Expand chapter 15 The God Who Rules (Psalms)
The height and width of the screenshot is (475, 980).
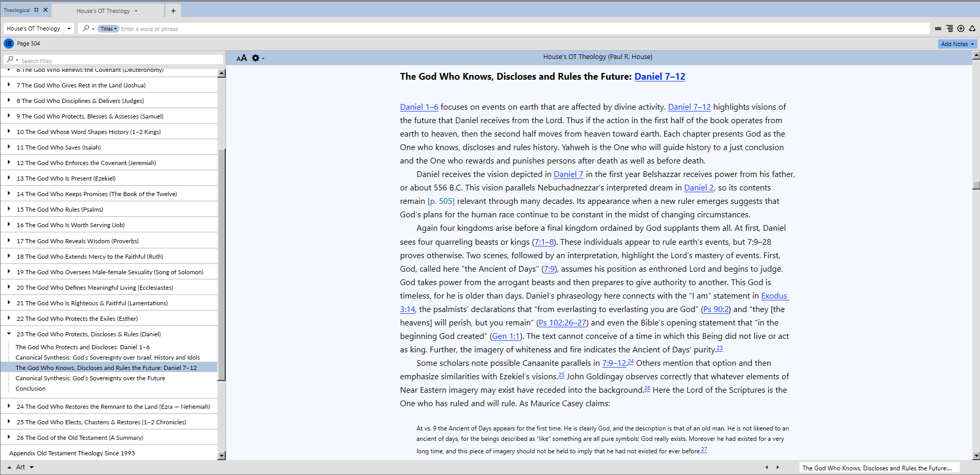point(9,209)
